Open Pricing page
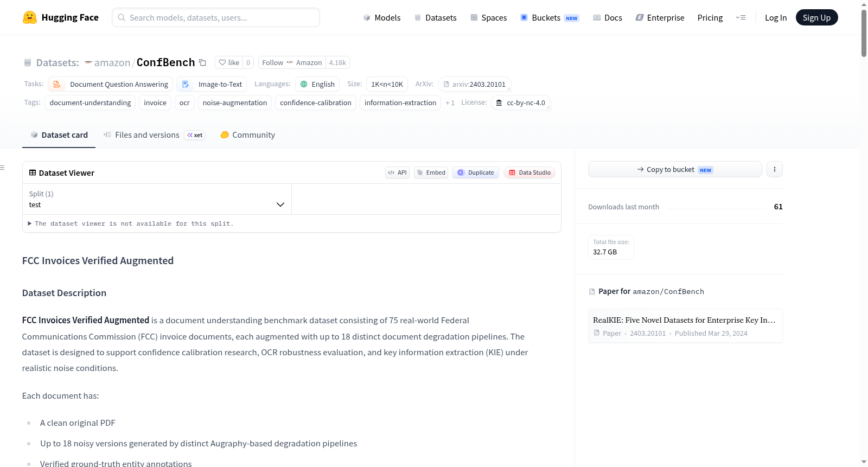 coord(710,17)
